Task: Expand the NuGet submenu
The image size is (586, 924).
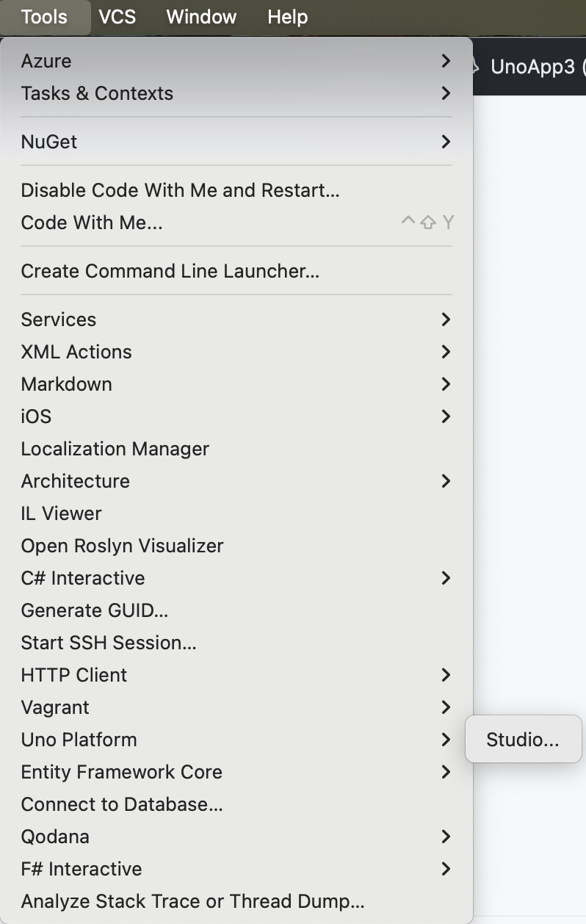Action: (446, 142)
